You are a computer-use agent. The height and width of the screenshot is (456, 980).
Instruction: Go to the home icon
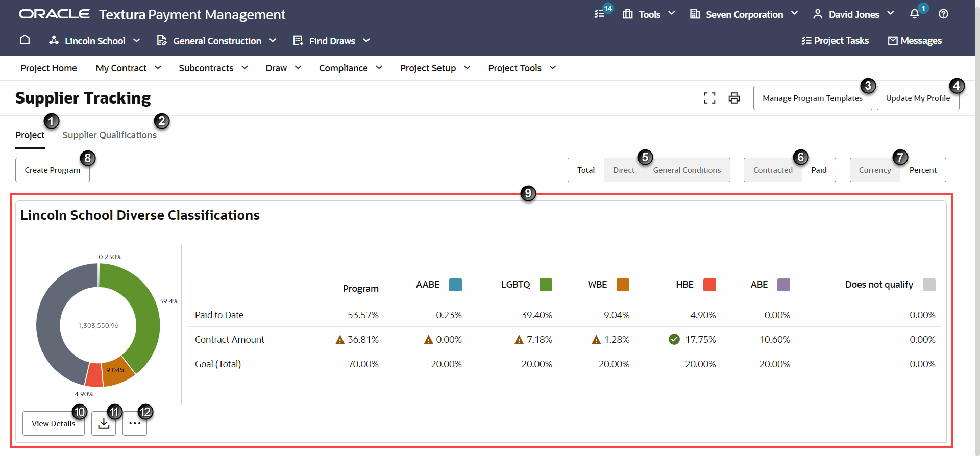click(24, 40)
